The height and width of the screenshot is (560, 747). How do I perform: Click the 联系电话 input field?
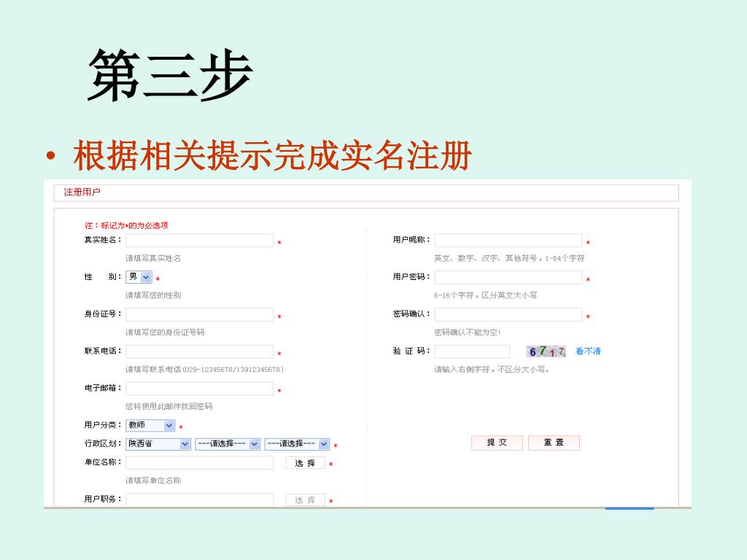point(199,351)
